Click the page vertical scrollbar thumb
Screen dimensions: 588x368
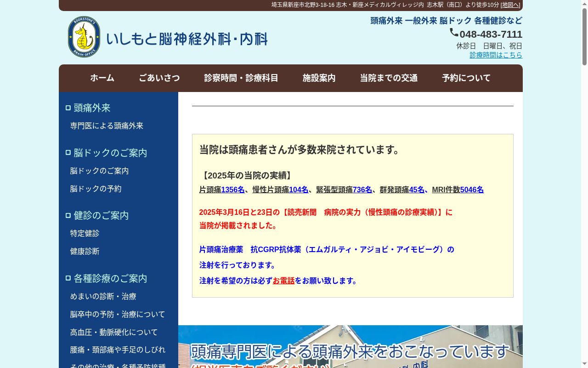pyautogui.click(x=584, y=37)
